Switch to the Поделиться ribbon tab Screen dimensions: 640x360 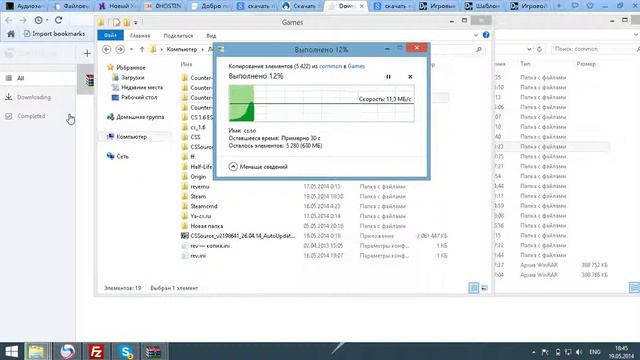(178, 36)
